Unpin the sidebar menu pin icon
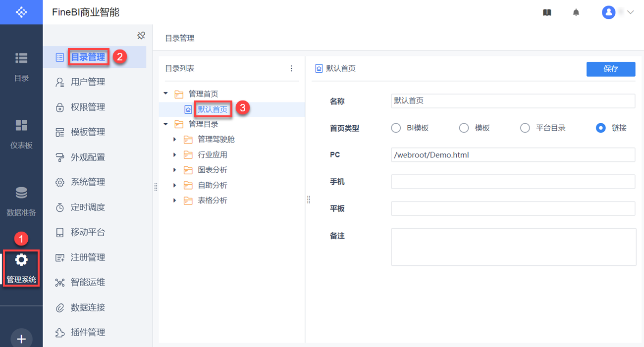Screen dimensions: 644x347 [141, 35]
